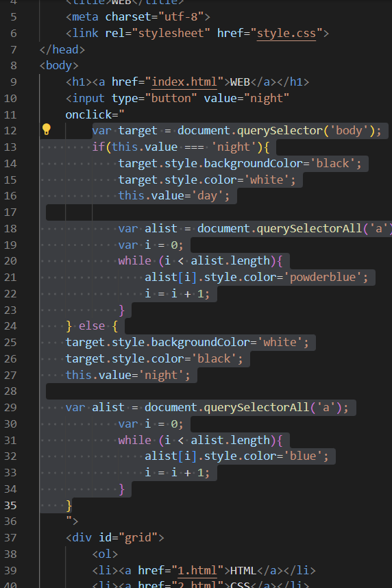
Task: Click 'querySelector' on line 12
Action: coord(280,131)
